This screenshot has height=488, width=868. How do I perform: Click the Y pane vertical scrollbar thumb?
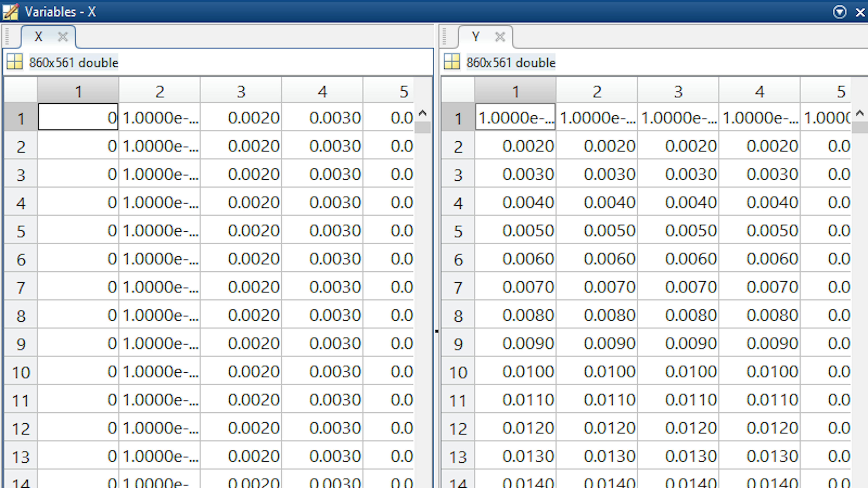[860, 128]
